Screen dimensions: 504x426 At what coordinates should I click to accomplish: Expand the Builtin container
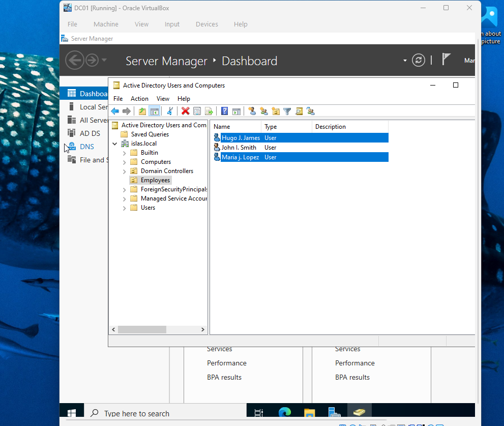(x=125, y=153)
